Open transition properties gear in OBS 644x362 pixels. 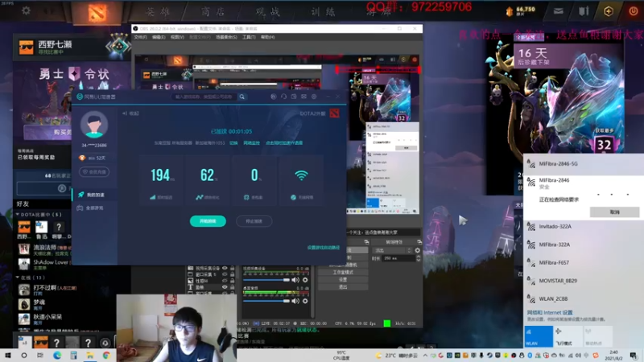click(x=418, y=250)
